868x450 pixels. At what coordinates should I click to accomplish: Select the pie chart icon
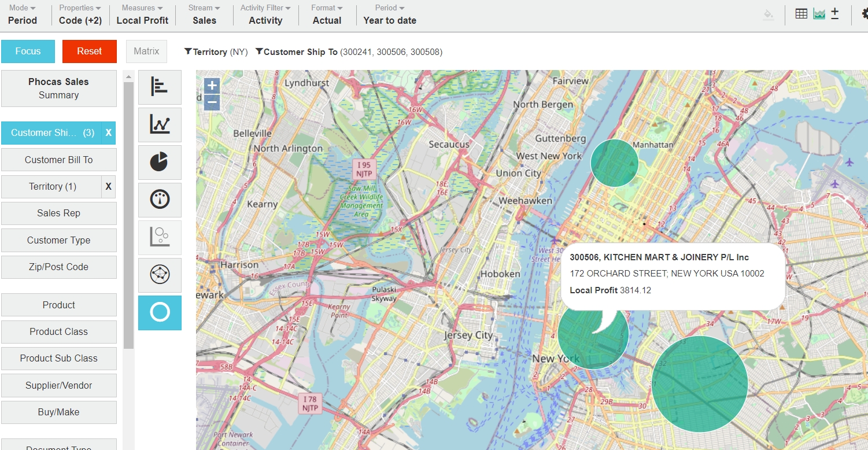click(160, 162)
